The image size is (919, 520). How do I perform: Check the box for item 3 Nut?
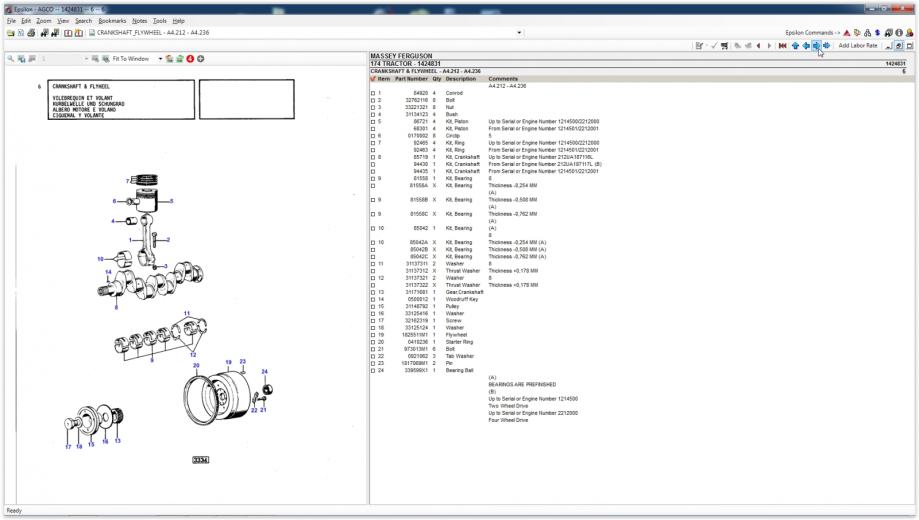click(x=373, y=107)
